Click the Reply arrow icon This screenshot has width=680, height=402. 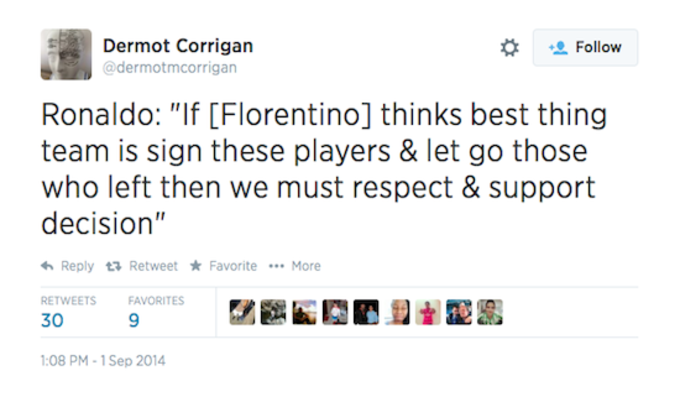tap(47, 266)
